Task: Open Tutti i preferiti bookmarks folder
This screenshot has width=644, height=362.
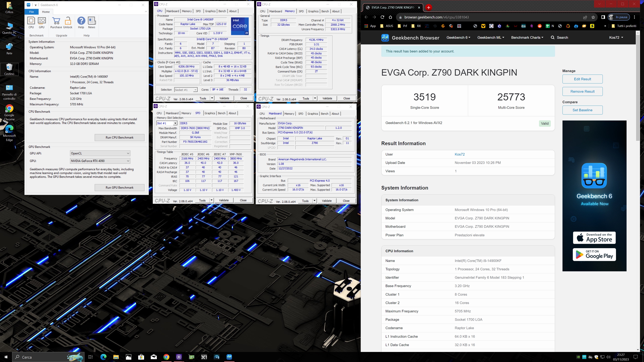Action: [624, 26]
